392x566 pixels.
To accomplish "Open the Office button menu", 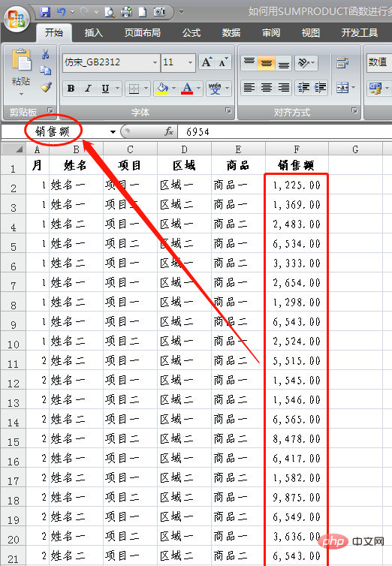I will tap(17, 19).
